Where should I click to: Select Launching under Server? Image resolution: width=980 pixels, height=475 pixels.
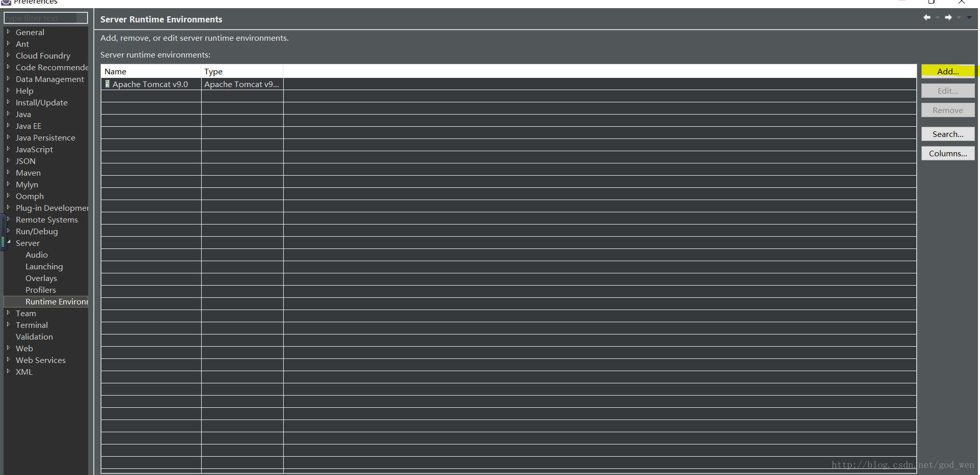[x=44, y=266]
